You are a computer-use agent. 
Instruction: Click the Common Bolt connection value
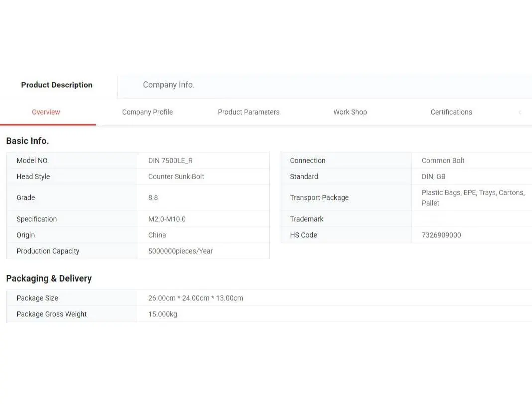443,161
